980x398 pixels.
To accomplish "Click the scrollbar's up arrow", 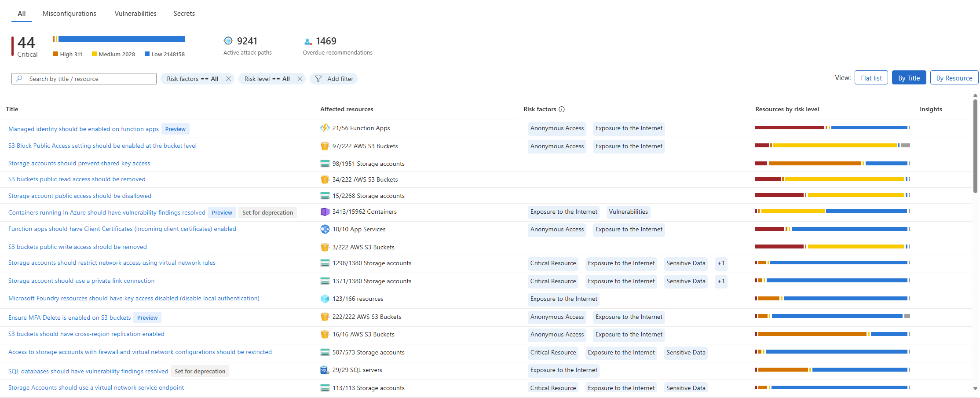I will click(x=975, y=95).
